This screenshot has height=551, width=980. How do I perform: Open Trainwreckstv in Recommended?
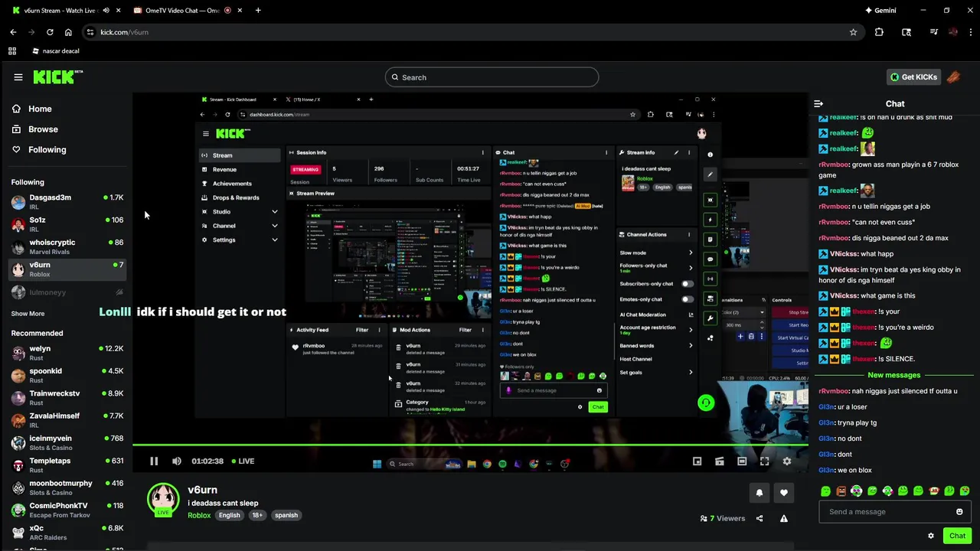[67, 398]
